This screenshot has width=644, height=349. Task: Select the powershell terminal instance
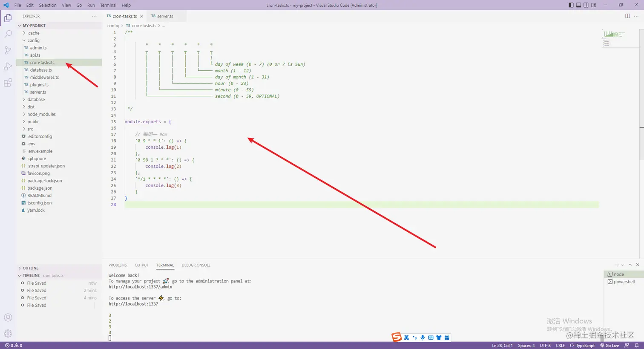pyautogui.click(x=624, y=282)
